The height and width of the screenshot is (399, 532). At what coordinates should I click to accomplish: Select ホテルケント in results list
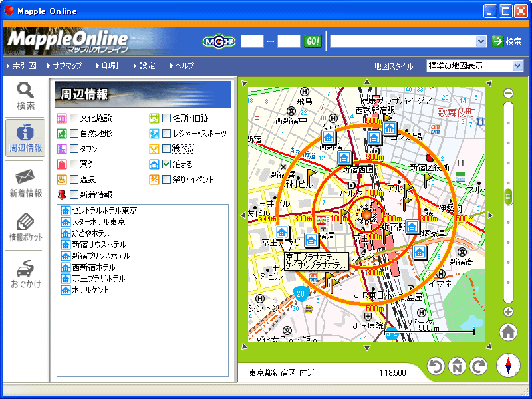click(85, 290)
